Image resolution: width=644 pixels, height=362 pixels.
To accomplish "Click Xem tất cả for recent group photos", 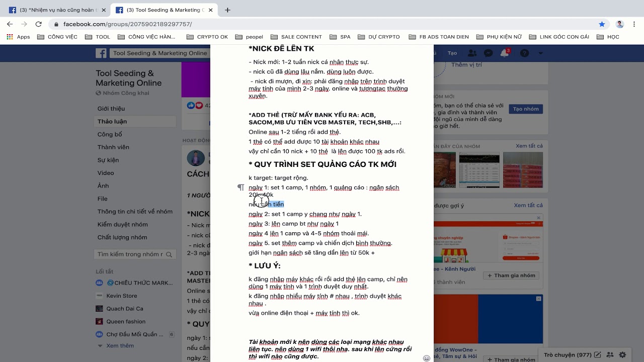I will pos(529,146).
